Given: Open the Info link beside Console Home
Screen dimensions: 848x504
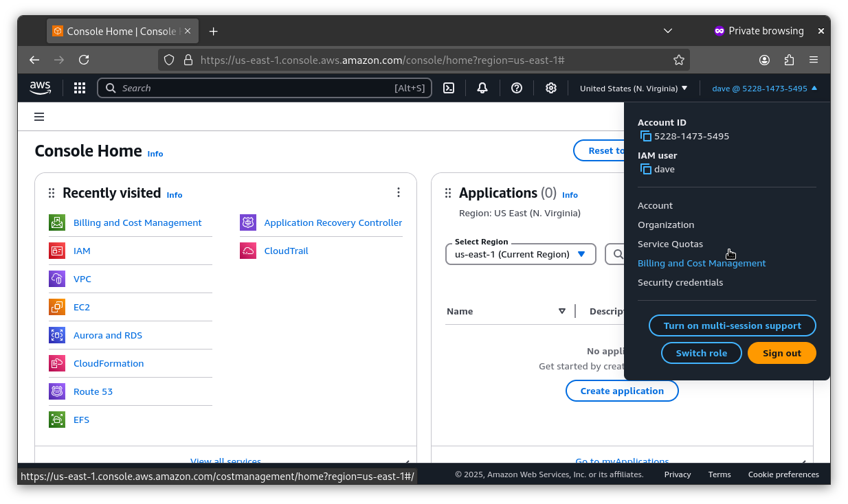Looking at the screenshot, I should click(155, 154).
